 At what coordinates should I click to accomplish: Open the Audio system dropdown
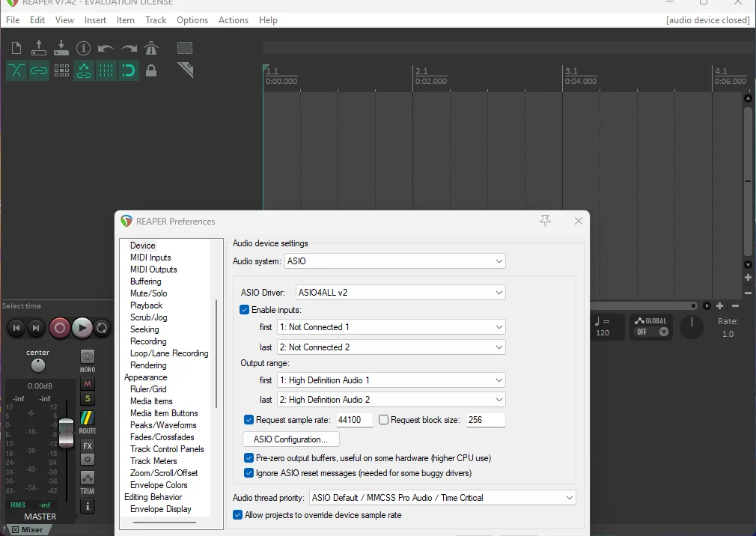pos(395,261)
